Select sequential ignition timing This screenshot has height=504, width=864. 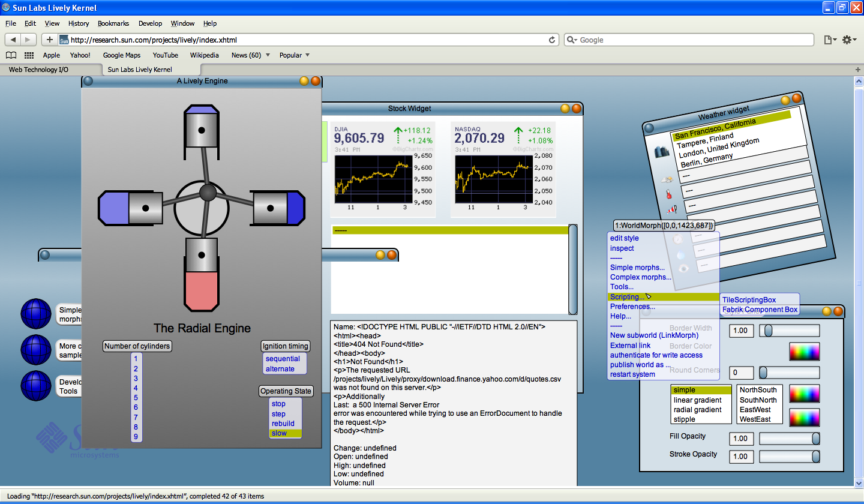point(283,359)
